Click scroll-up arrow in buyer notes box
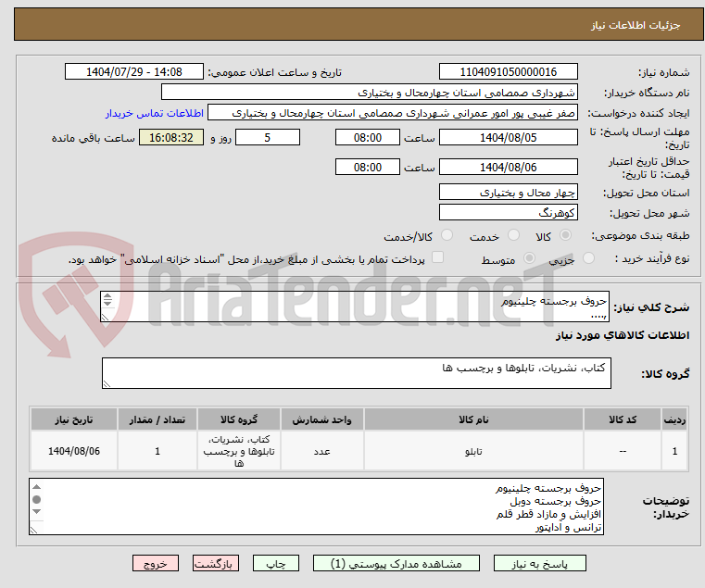This screenshot has height=588, width=705. pyautogui.click(x=37, y=487)
